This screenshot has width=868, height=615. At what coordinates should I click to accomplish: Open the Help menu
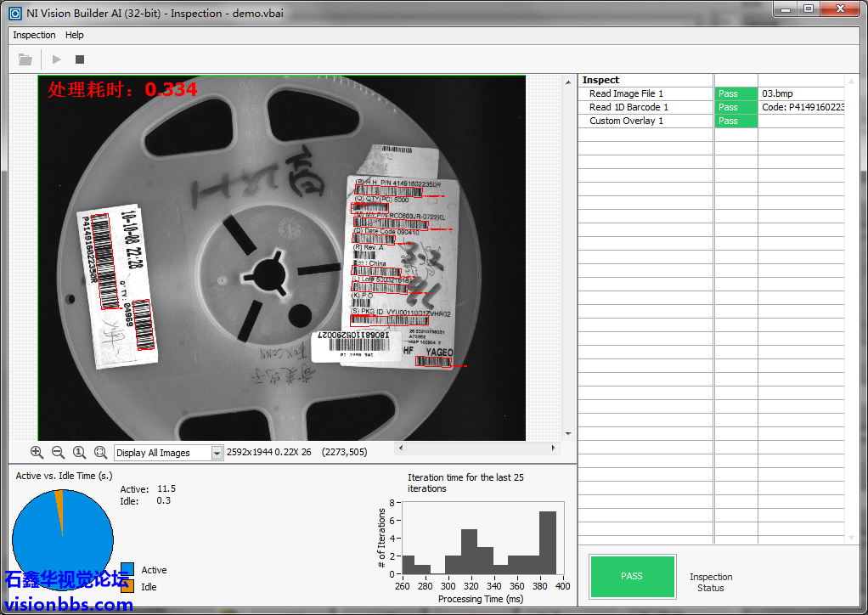click(74, 35)
